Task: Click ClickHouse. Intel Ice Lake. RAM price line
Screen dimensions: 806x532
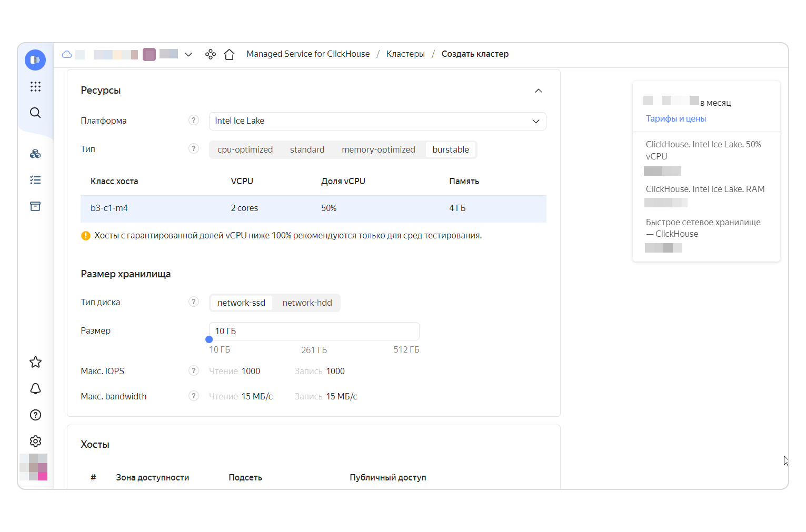Action: [x=705, y=189]
